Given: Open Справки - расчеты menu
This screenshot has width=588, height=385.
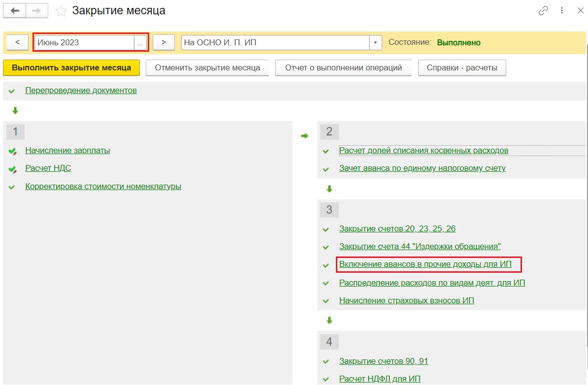Looking at the screenshot, I should tap(462, 68).
